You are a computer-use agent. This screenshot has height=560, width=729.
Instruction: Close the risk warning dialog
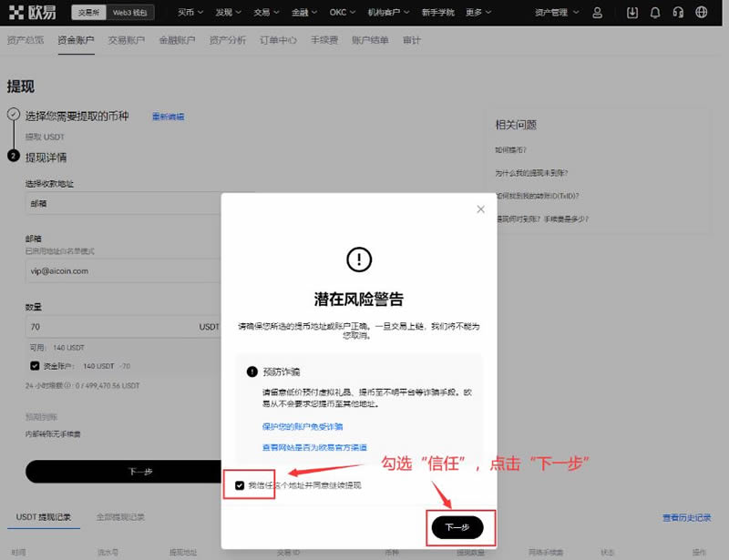point(480,209)
